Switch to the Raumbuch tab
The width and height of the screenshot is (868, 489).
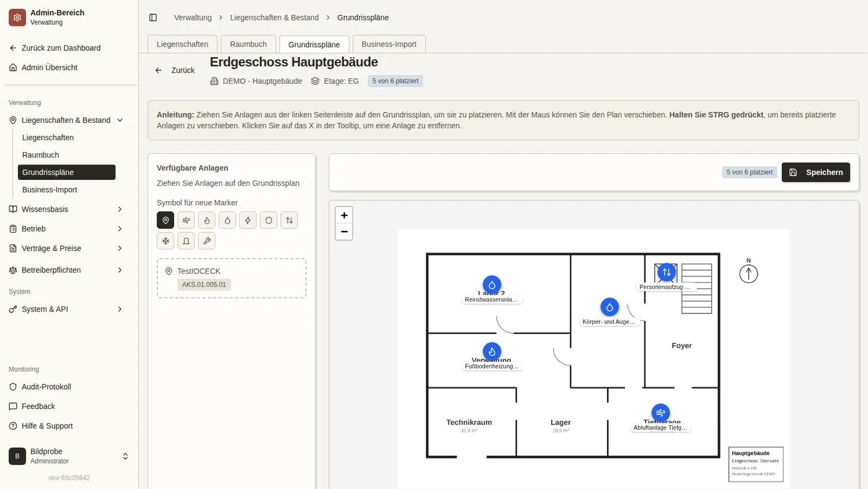pos(248,44)
